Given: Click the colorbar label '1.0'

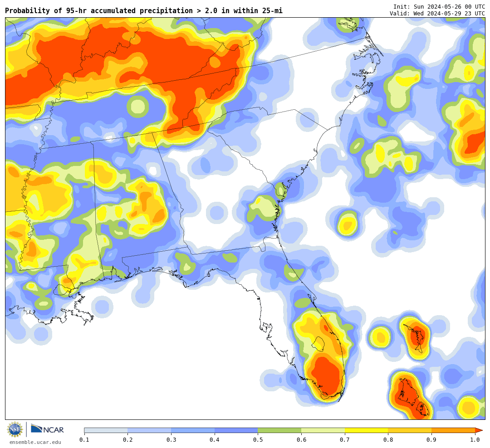Looking at the screenshot, I should click(x=475, y=439).
